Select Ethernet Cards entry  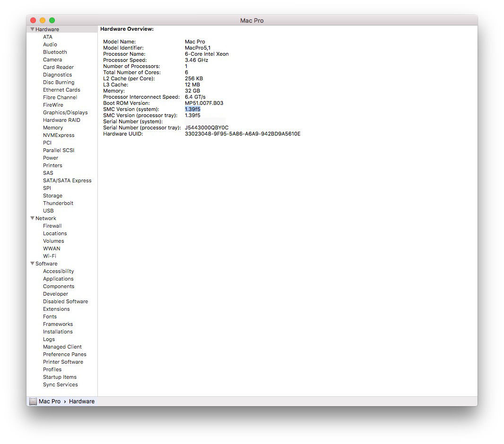pos(61,90)
